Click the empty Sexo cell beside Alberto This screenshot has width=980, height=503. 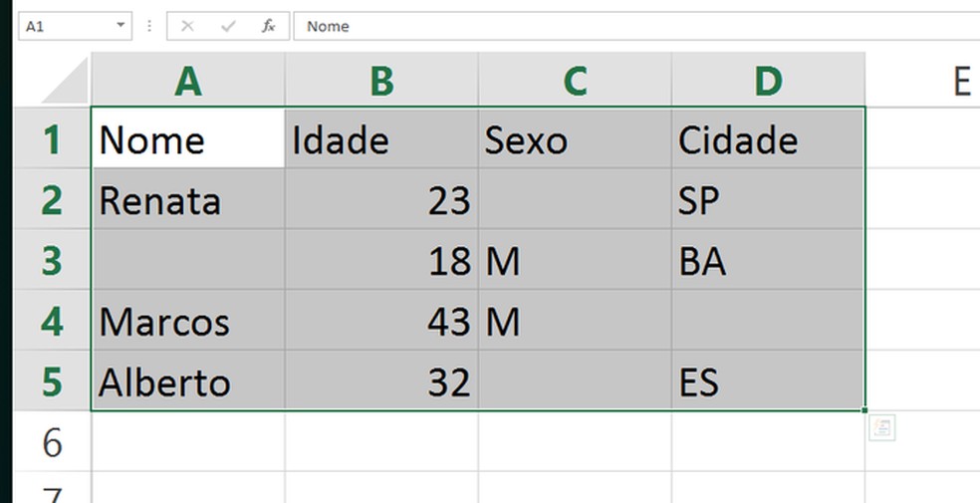point(575,381)
